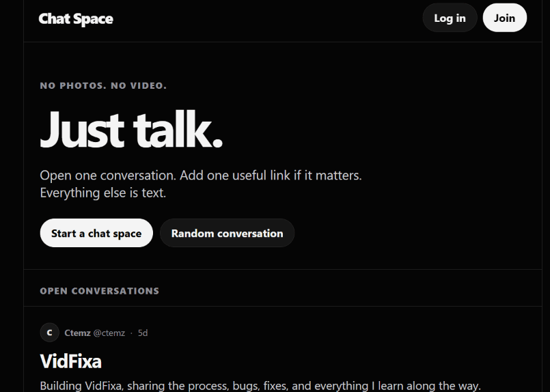Open a Random conversation

[x=227, y=233]
